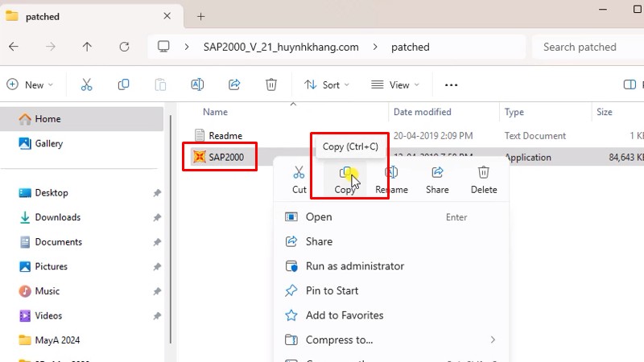Click the toolbar Copy icon
Screen dimensions: 644x362
click(123, 84)
